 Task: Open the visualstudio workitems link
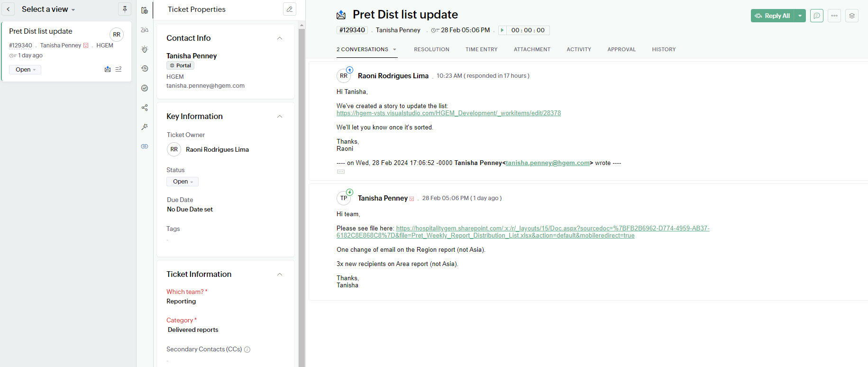pyautogui.click(x=448, y=113)
